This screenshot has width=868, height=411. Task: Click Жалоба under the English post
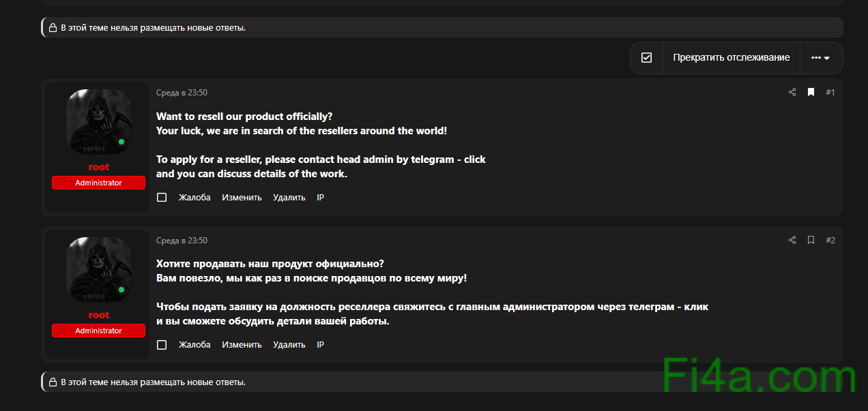coord(194,198)
